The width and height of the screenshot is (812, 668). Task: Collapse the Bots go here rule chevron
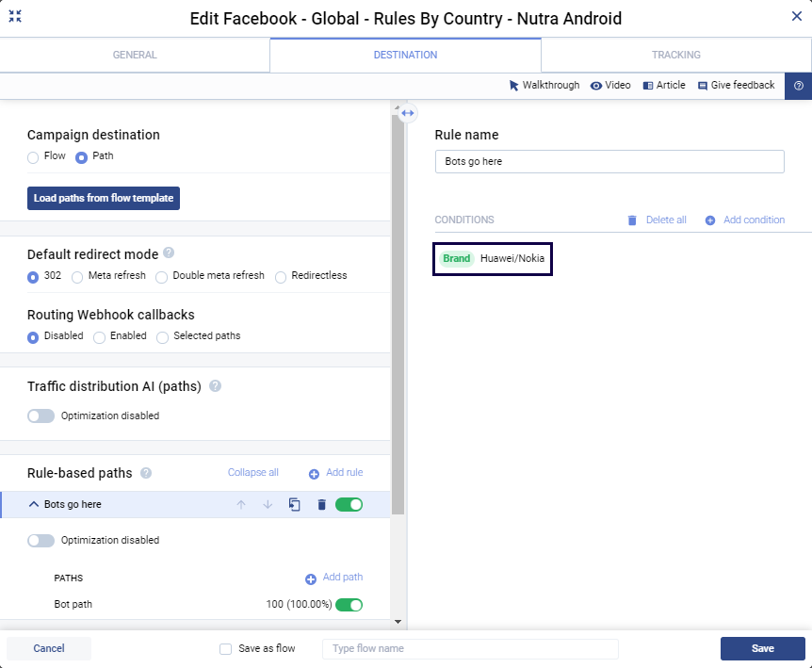[x=34, y=505]
